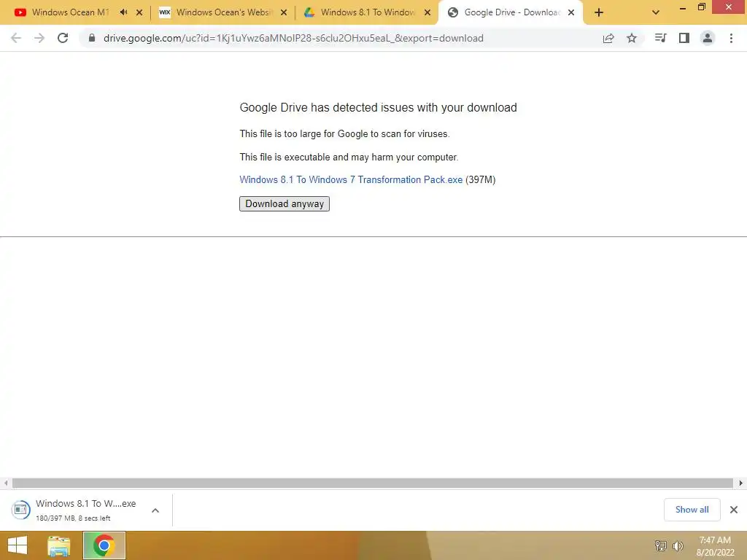Close the Windows 8.1 To Windows tab

(x=427, y=13)
